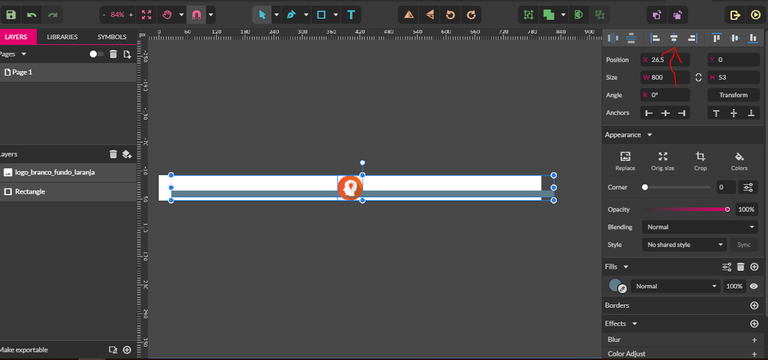
Task: Align horizontal centers of the selection
Action: pyautogui.click(x=674, y=38)
